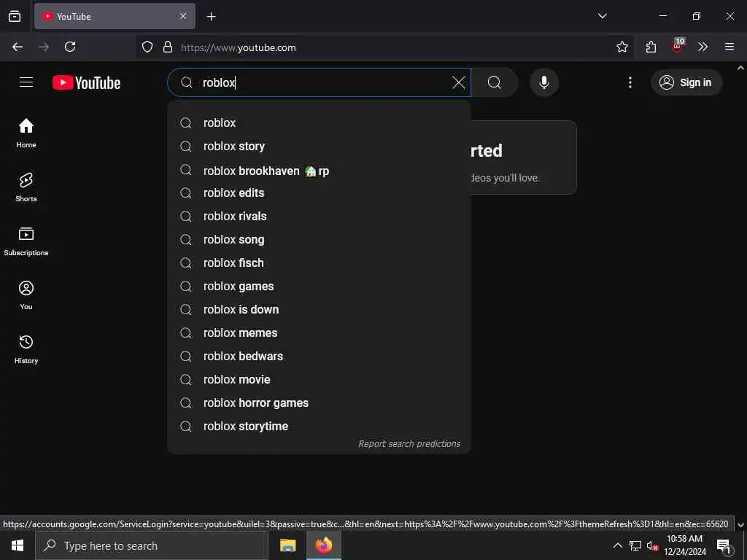Choose the 'roblox is down' suggestion

[x=320, y=309]
